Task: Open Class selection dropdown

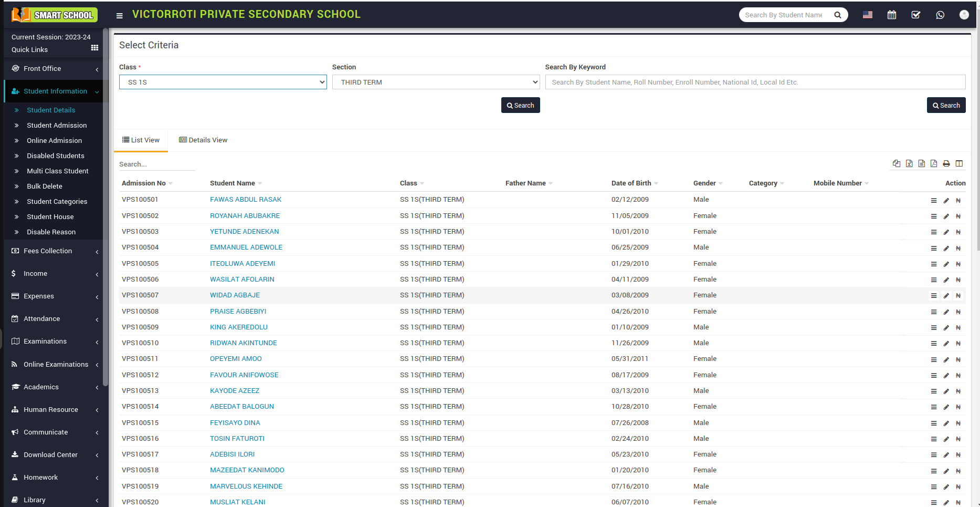Action: click(x=223, y=82)
